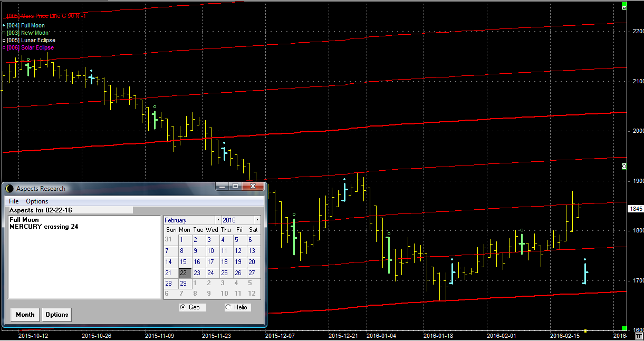Close the Aspects Research window
Image resolution: width=644 pixels, height=341 pixels.
click(x=253, y=186)
